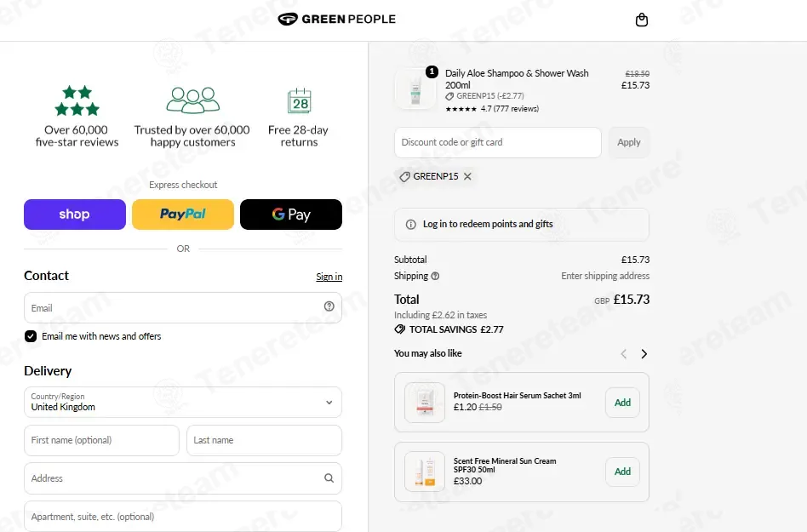Uncheck Email me with news and offers

pyautogui.click(x=31, y=336)
